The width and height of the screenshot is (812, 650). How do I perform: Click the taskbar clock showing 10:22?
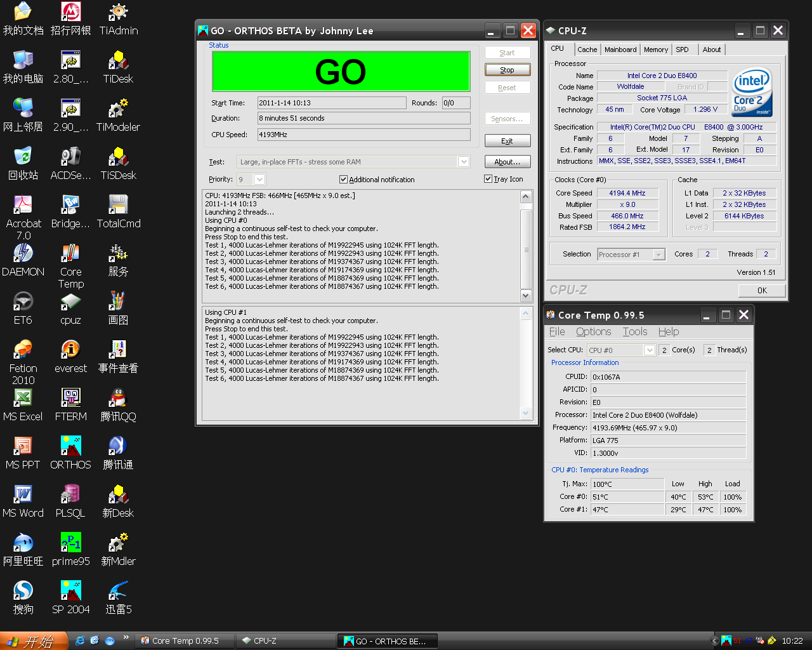pos(792,641)
